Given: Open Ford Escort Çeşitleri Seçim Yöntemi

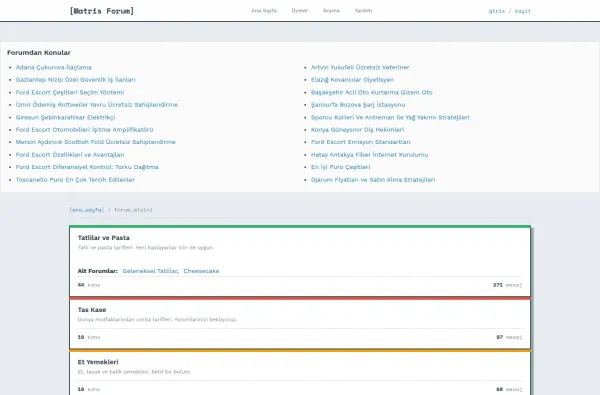Looking at the screenshot, I should pyautogui.click(x=70, y=92).
